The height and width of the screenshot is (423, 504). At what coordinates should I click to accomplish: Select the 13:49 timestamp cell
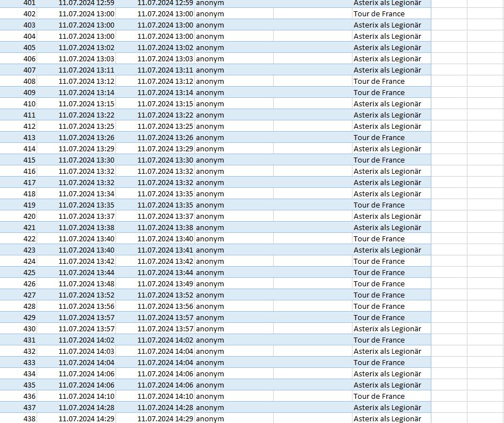point(165,284)
